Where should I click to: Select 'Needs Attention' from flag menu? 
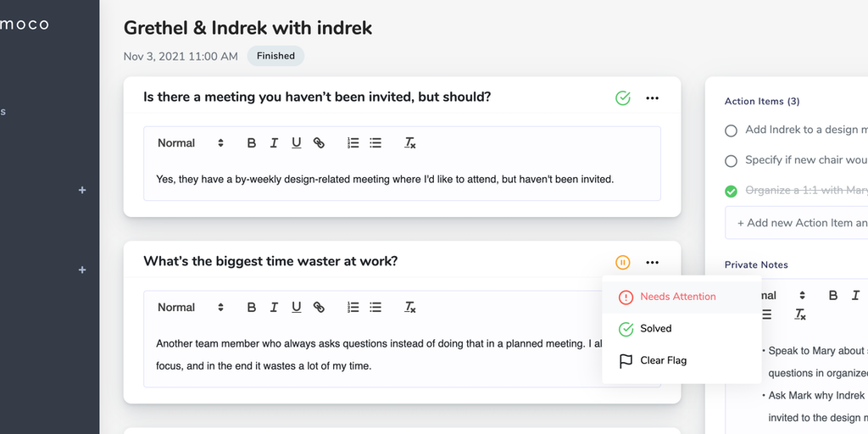click(x=677, y=297)
